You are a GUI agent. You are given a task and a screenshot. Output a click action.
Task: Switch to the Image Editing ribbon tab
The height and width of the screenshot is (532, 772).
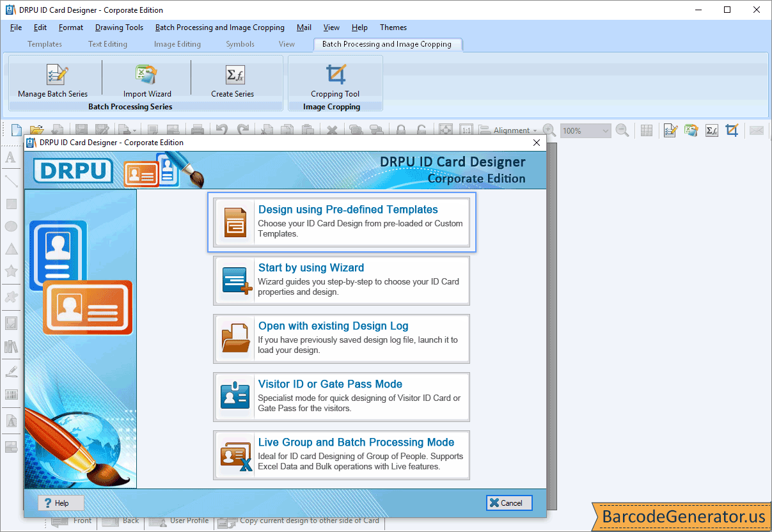pos(177,44)
